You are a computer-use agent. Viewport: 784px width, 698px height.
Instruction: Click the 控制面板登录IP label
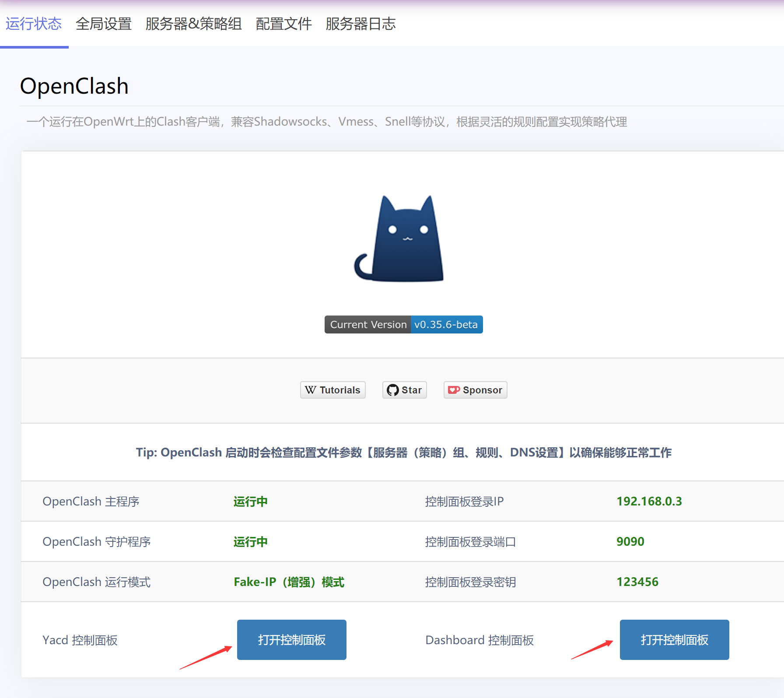tap(465, 502)
